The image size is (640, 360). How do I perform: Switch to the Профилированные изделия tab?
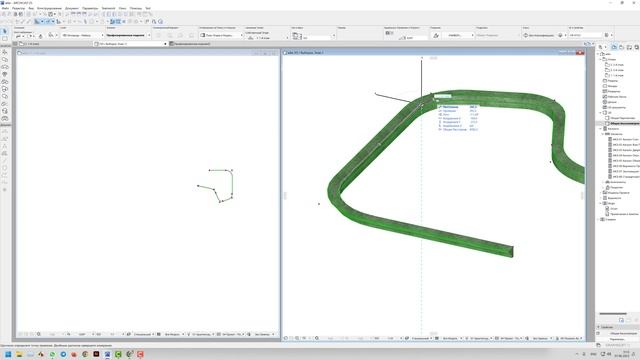[192, 44]
